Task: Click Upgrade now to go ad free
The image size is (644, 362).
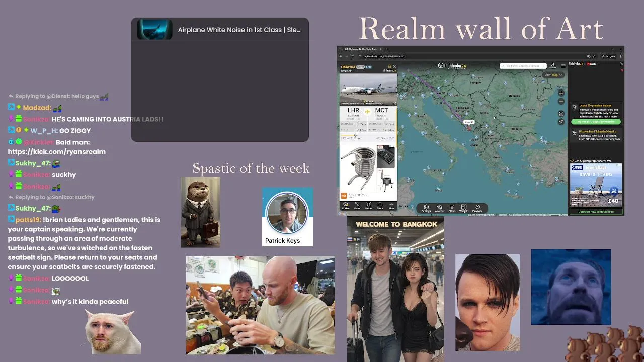Action: (x=596, y=212)
